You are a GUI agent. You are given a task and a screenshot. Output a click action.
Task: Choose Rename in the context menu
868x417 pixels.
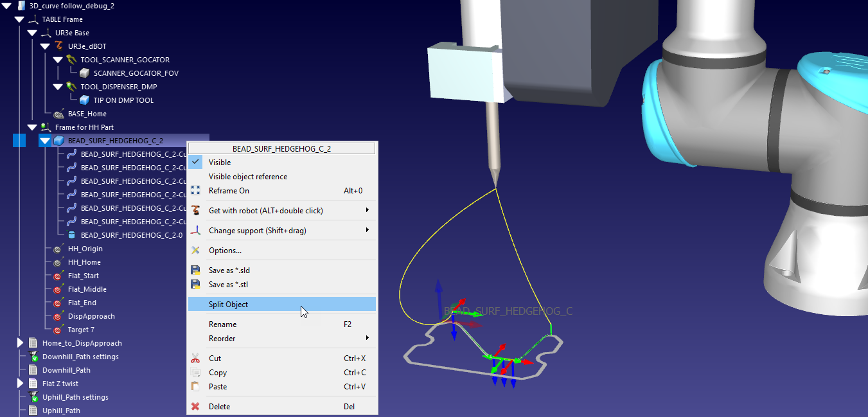click(222, 324)
